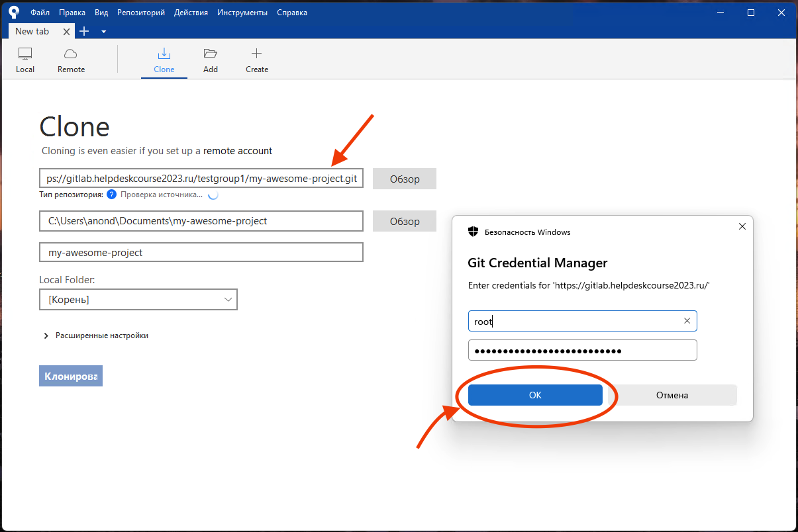The width and height of the screenshot is (798, 532).
Task: Open the Remote cloud icon
Action: click(71, 54)
